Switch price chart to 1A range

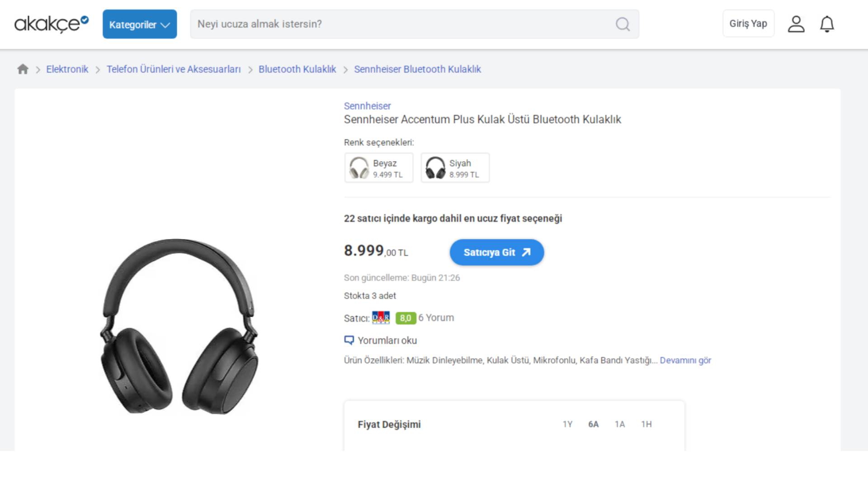pyautogui.click(x=620, y=424)
